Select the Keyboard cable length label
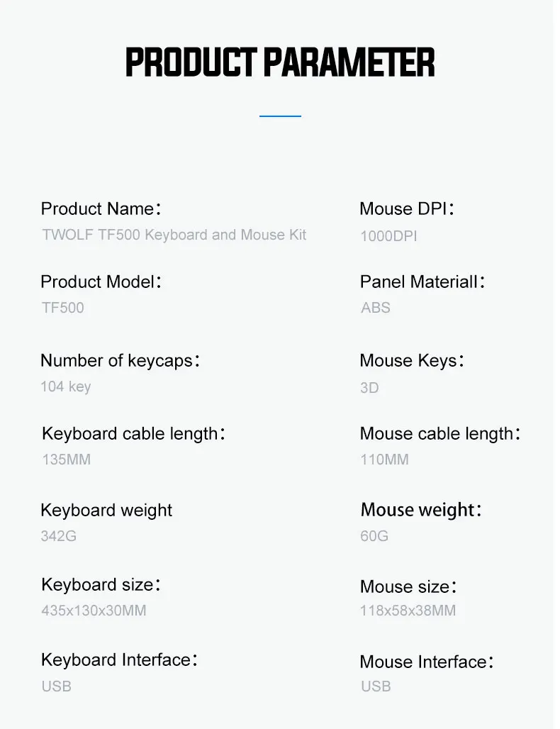Viewport: 560px width, 729px height. tap(133, 434)
